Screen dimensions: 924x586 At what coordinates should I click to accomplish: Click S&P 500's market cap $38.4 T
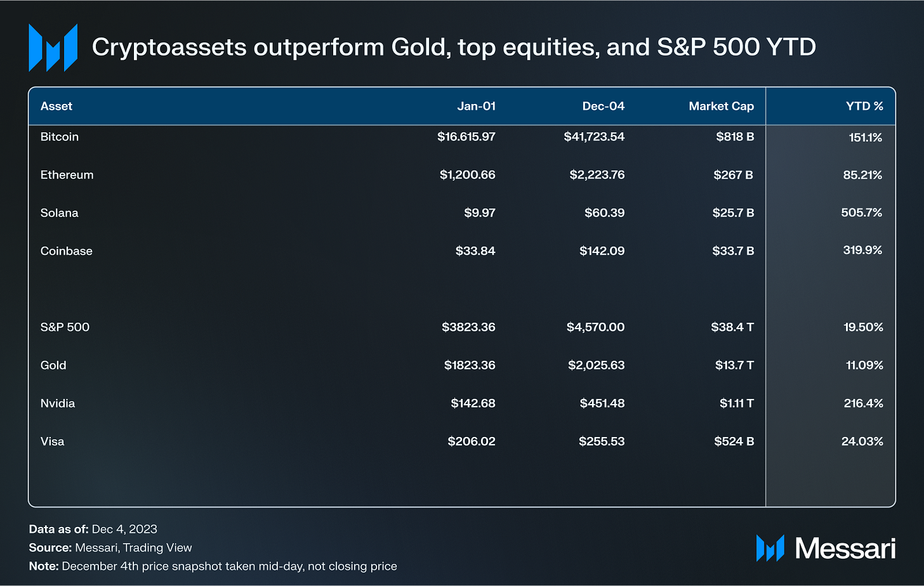click(x=732, y=327)
